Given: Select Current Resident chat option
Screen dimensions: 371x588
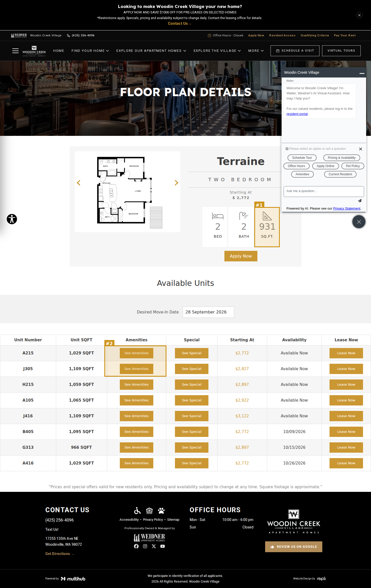Looking at the screenshot, I should [x=340, y=174].
